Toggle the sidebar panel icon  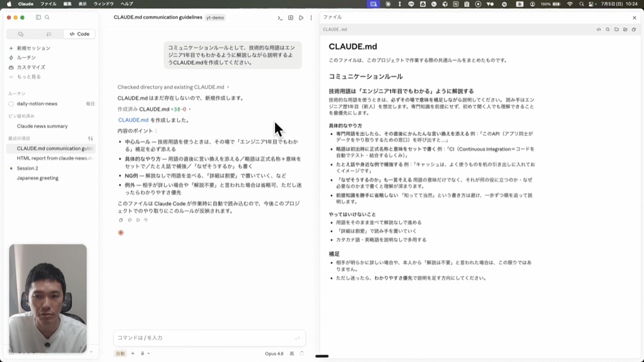(x=38, y=17)
